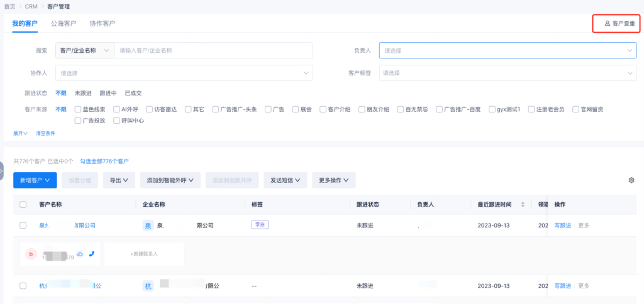Toggle the select-all checkbox in table header
Screen dimensions: 644x304
pyautogui.click(x=23, y=204)
